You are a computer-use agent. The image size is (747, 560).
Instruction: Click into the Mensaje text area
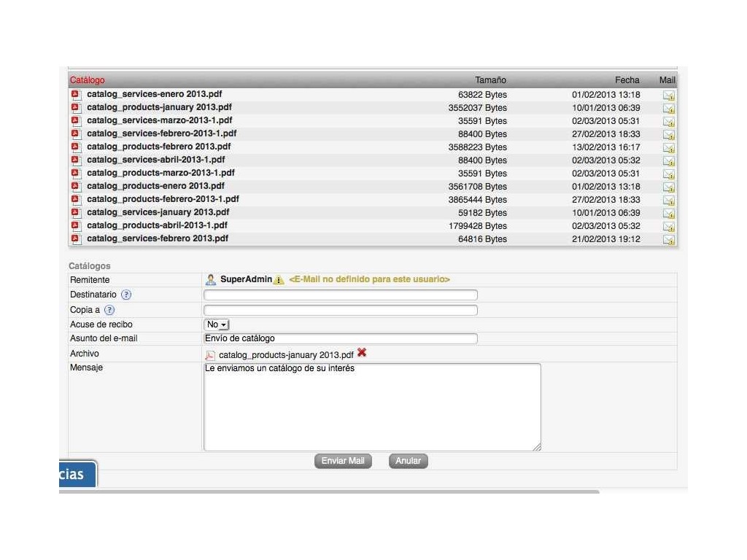tap(373, 407)
